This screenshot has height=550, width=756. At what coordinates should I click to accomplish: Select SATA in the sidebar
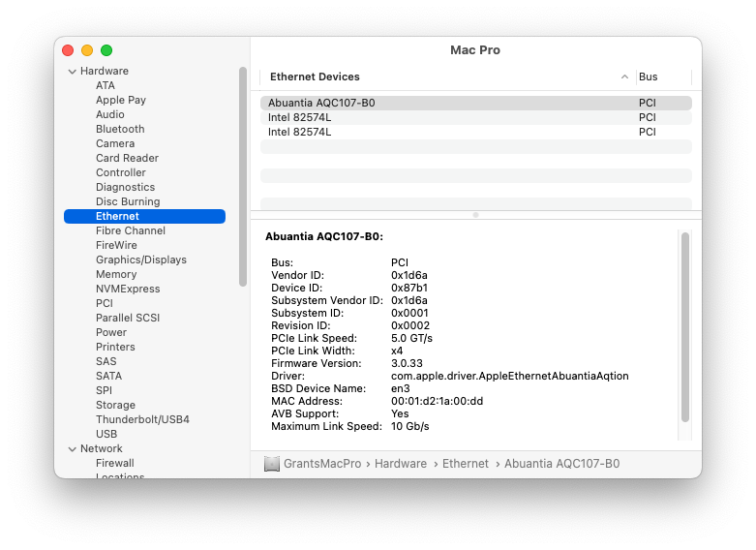(108, 376)
